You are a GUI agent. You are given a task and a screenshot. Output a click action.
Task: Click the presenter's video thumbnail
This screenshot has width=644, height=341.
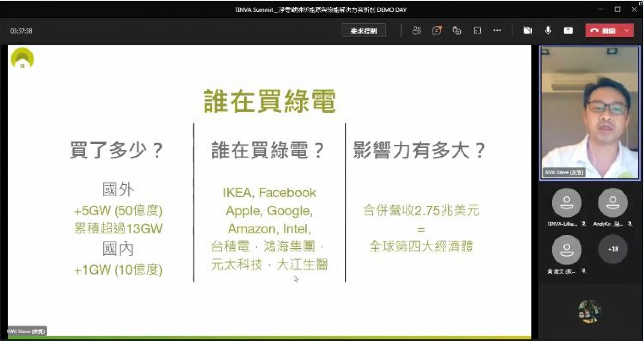(589, 113)
